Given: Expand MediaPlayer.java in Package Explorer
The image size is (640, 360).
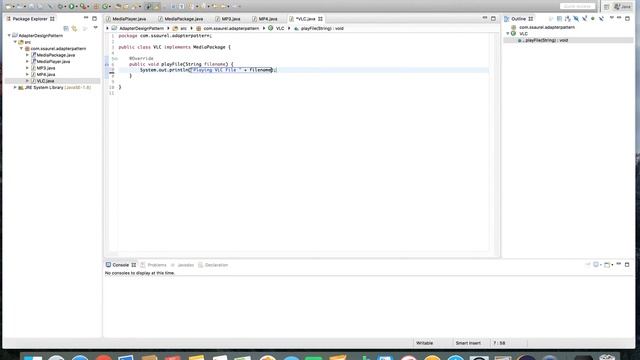Looking at the screenshot, I should point(28,62).
